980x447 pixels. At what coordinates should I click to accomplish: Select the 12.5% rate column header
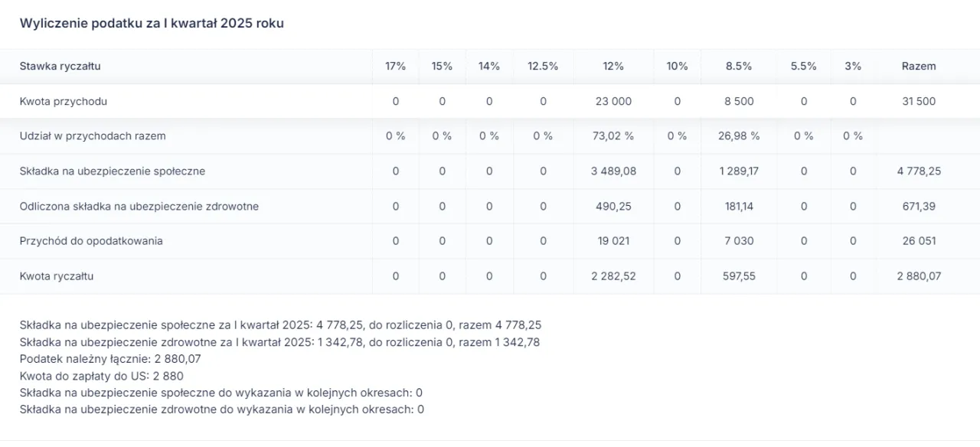[542, 66]
